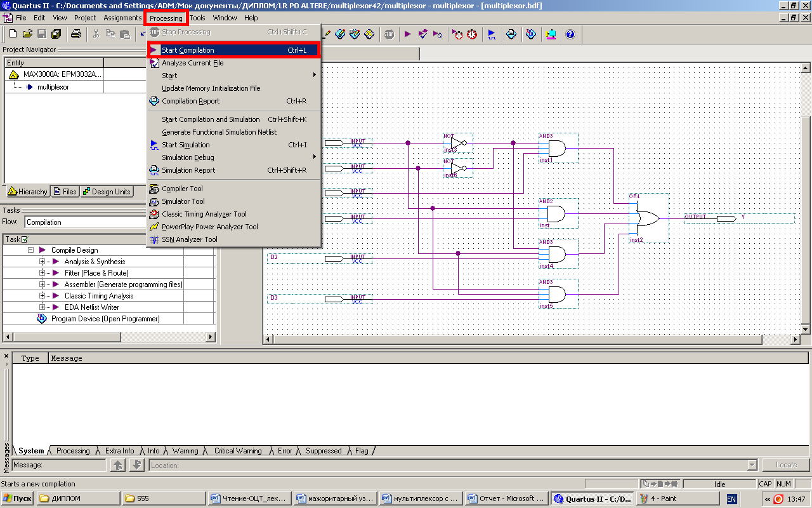Choose Start Simulation menu entry
Image resolution: width=812 pixels, height=508 pixels.
(x=234, y=145)
